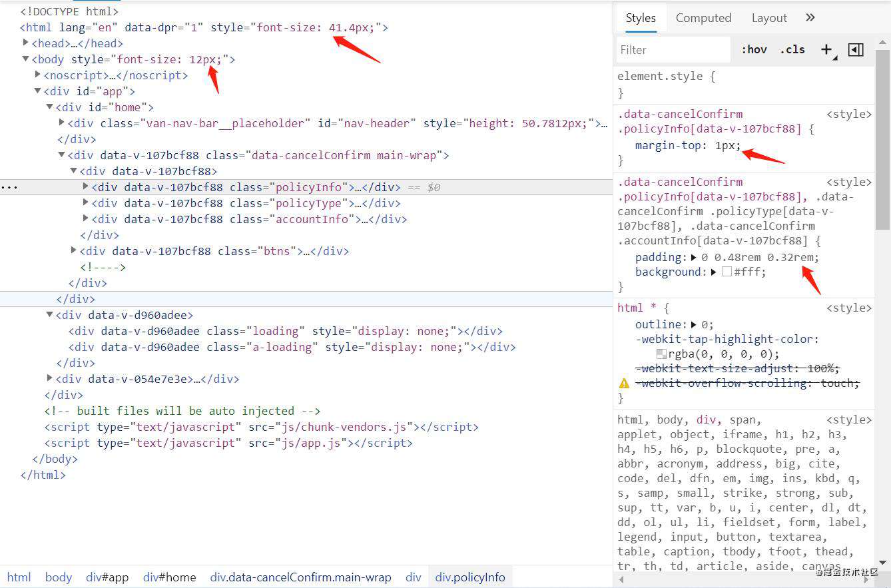891x588 pixels.
Task: Expand the padding shorthand property triangle
Action: click(x=694, y=257)
